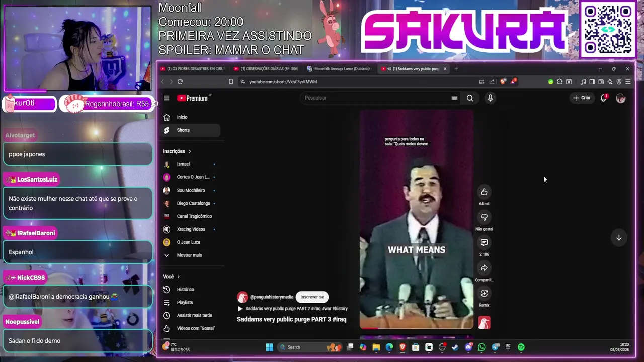The height and width of the screenshot is (362, 644).
Task: Expand the Você section chevron
Action: click(178, 277)
